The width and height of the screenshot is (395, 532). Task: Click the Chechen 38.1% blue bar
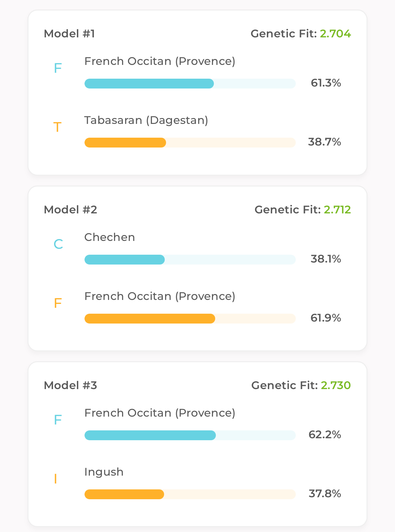pyautogui.click(x=190, y=260)
